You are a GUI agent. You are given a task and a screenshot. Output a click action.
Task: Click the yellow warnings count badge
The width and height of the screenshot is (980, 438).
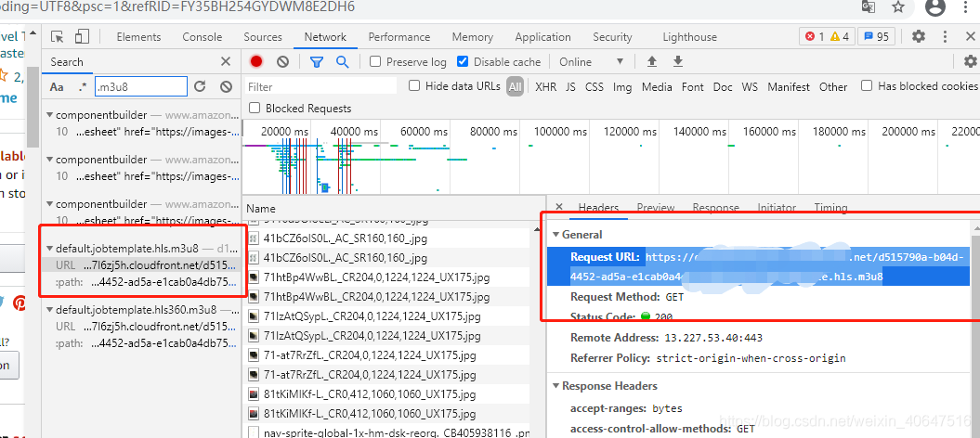point(840,37)
